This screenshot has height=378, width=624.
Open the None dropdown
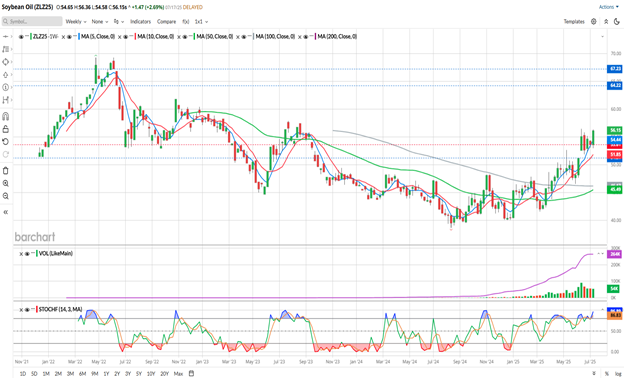pyautogui.click(x=100, y=21)
